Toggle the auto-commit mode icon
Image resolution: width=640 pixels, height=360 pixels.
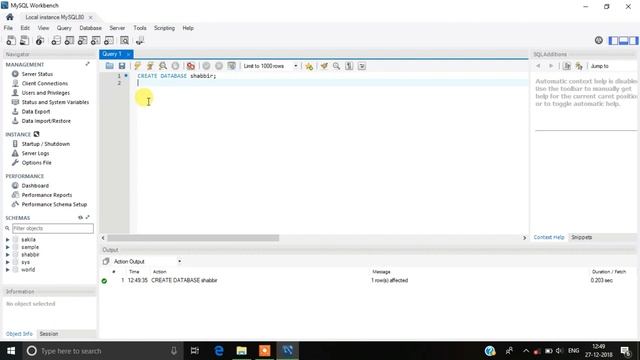click(231, 66)
